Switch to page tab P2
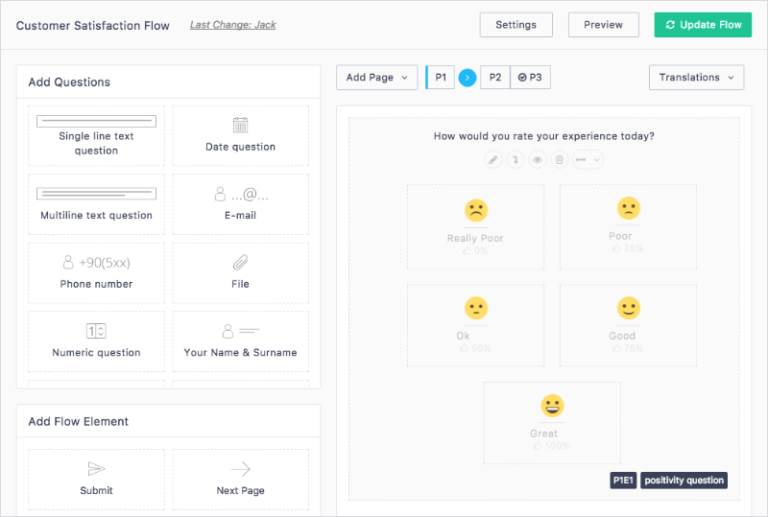768x517 pixels. click(494, 78)
